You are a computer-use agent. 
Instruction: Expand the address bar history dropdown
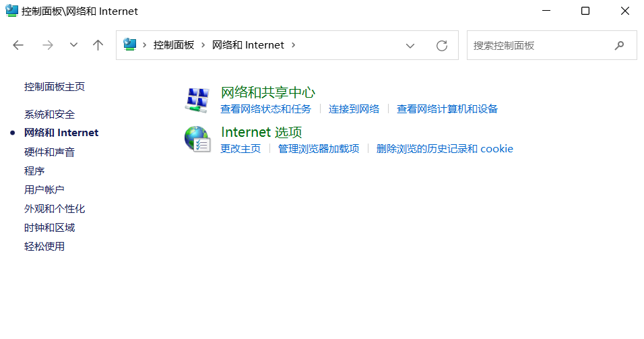410,45
